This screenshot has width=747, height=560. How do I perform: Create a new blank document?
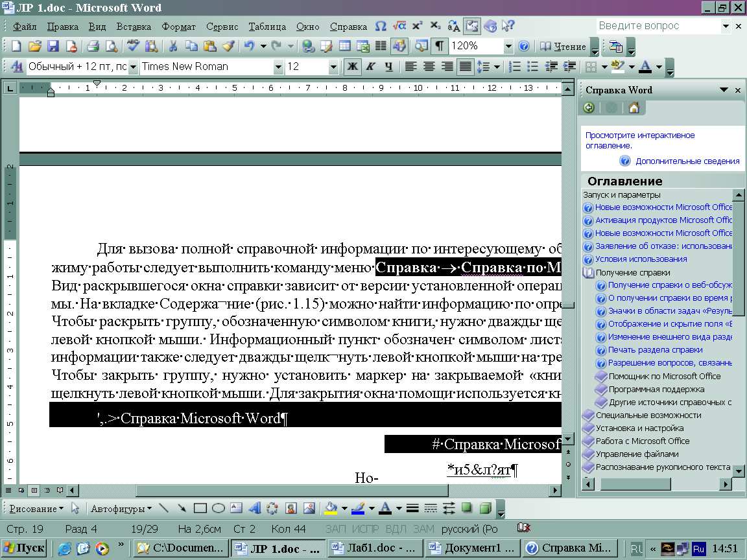coord(16,46)
